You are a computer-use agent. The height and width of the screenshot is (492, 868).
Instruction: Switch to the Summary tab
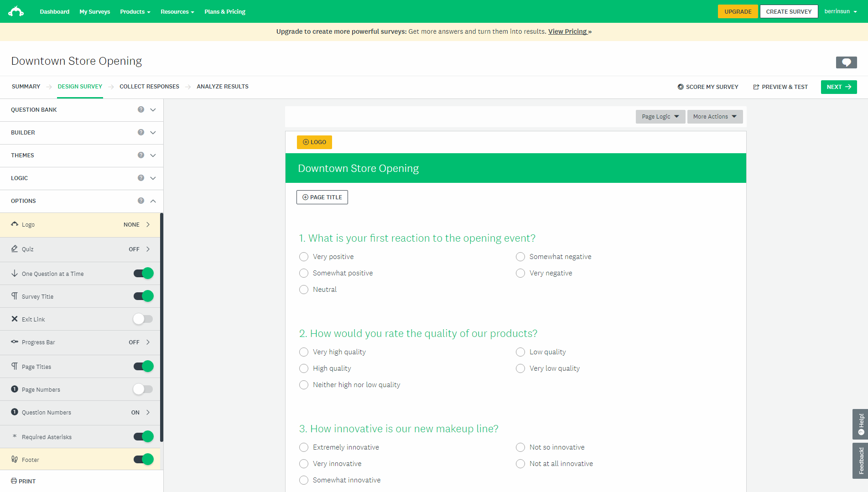point(26,87)
